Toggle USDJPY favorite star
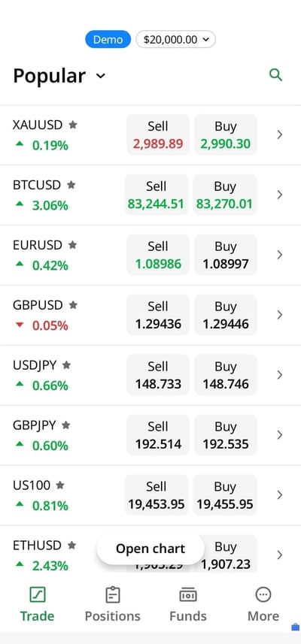Viewport: 301px width, 644px height. coord(66,365)
